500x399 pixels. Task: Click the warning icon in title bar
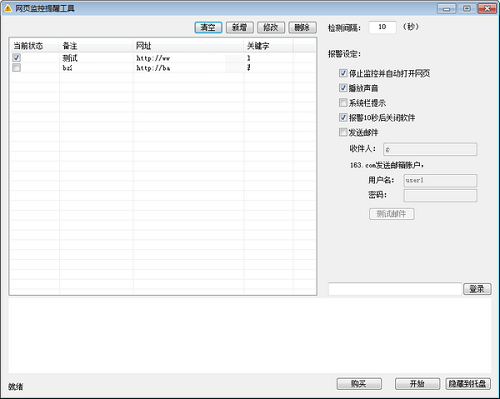click(x=7, y=8)
